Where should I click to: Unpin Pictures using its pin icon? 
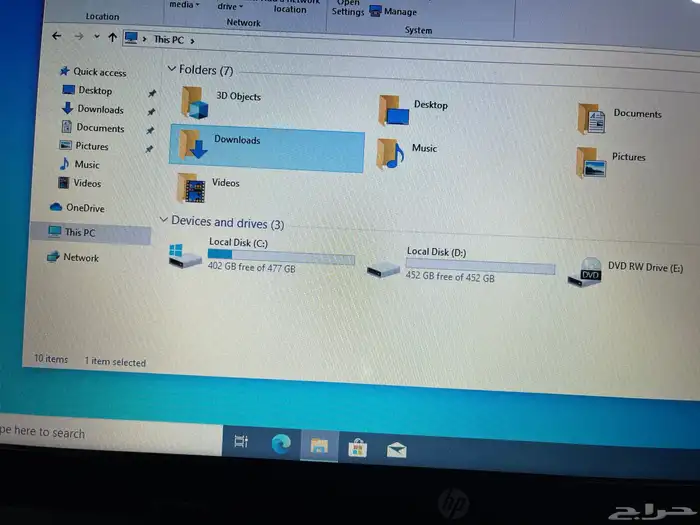pyautogui.click(x=149, y=149)
